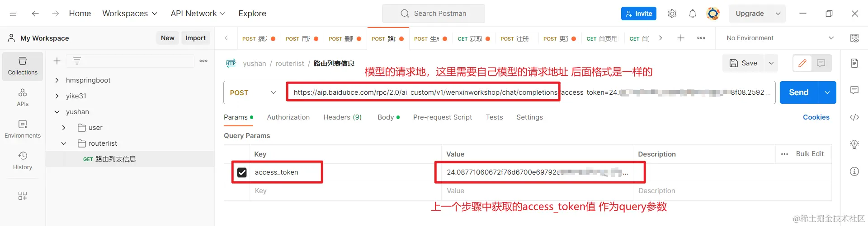The height and width of the screenshot is (226, 868).
Task: Open the API Network dropdown
Action: (x=198, y=14)
